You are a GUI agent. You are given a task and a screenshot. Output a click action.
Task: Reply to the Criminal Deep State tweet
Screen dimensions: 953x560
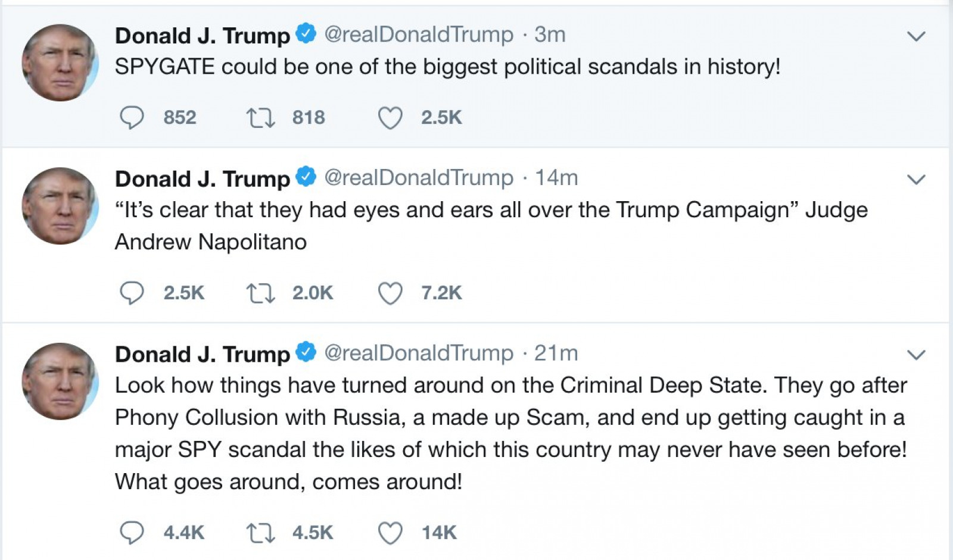coord(132,533)
